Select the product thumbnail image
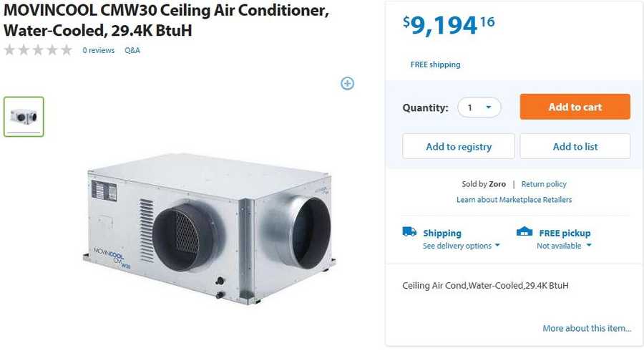644x351 pixels. pyautogui.click(x=24, y=117)
